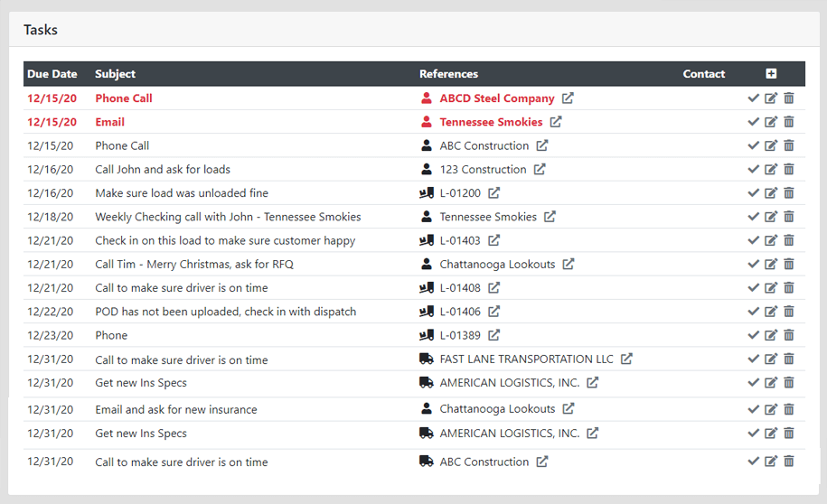Open load reference L-01389
This screenshot has height=504, width=827.
point(460,335)
